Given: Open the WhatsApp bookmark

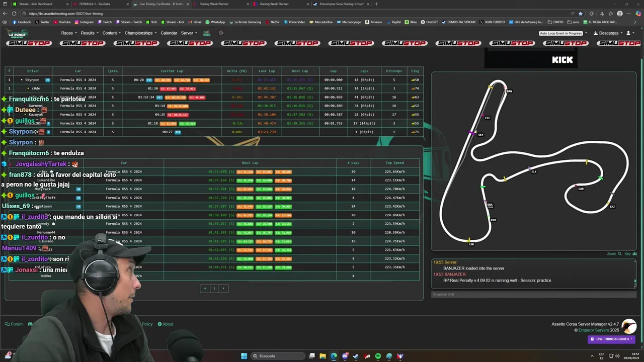Looking at the screenshot, I should click(215, 22).
